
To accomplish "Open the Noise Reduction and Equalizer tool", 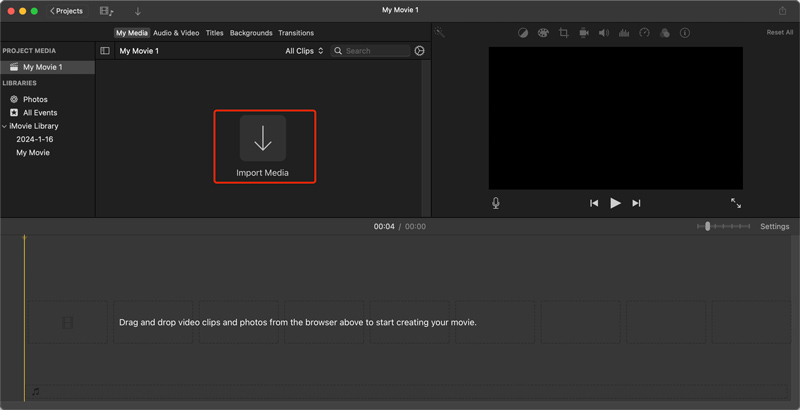I will point(624,33).
